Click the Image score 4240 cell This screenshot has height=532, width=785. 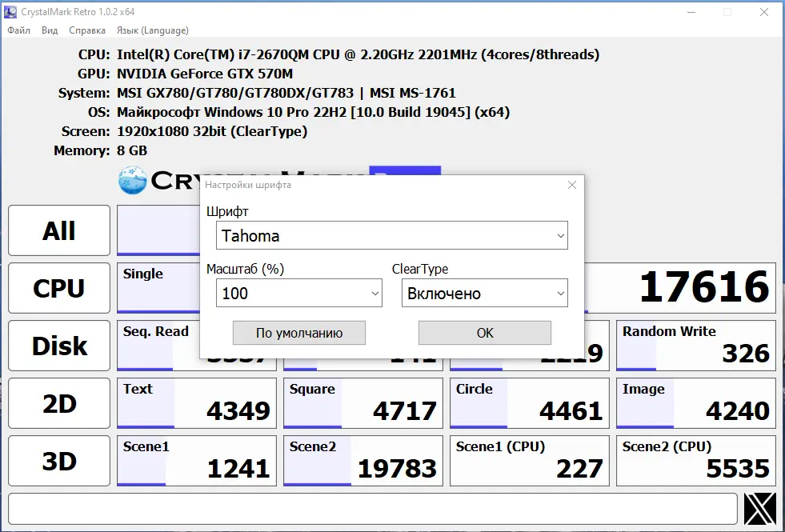tap(696, 403)
